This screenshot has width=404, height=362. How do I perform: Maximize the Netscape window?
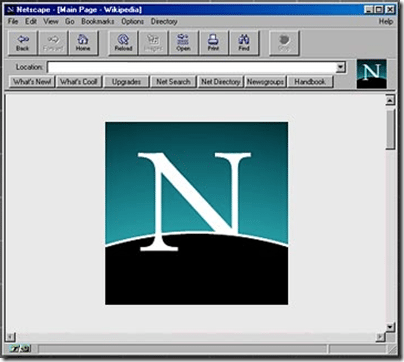point(379,10)
